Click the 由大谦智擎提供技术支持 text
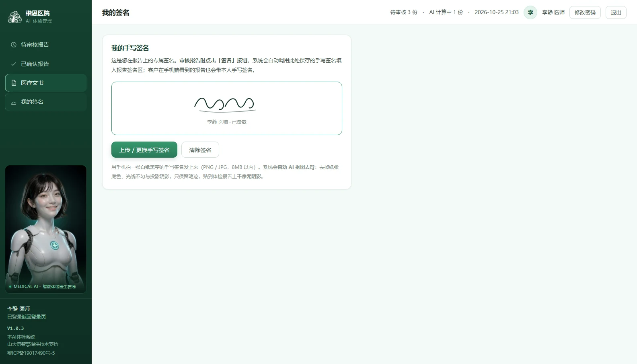The image size is (637, 364). (33, 344)
